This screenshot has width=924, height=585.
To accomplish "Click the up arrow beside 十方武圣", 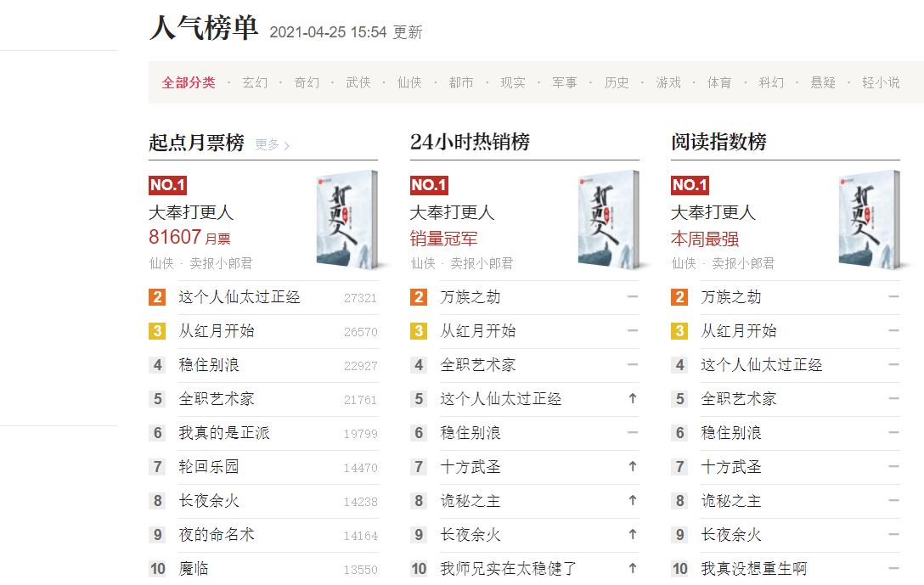I will coord(633,466).
